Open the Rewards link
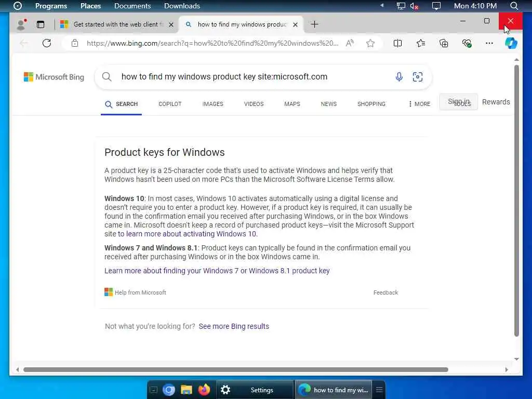 (x=496, y=102)
